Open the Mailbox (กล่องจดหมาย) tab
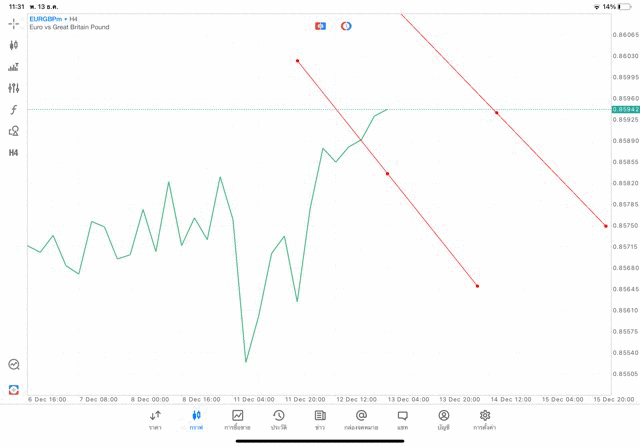 click(x=361, y=420)
